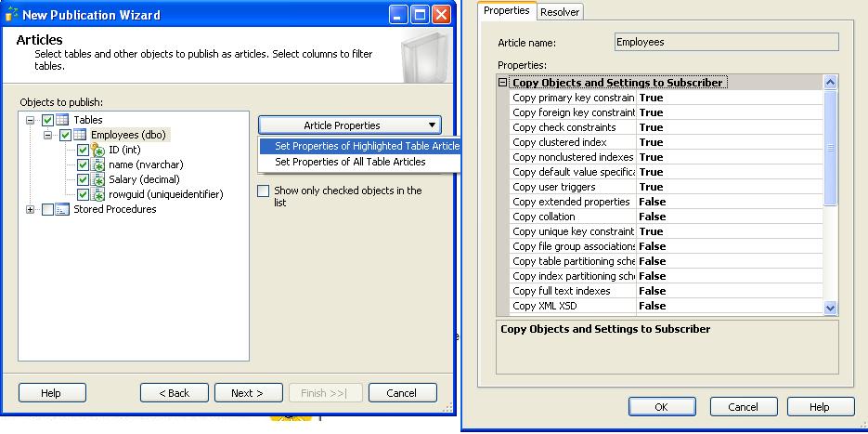Click the New Publication Wizard title icon
Image resolution: width=868 pixels, height=434 pixels.
click(11, 15)
